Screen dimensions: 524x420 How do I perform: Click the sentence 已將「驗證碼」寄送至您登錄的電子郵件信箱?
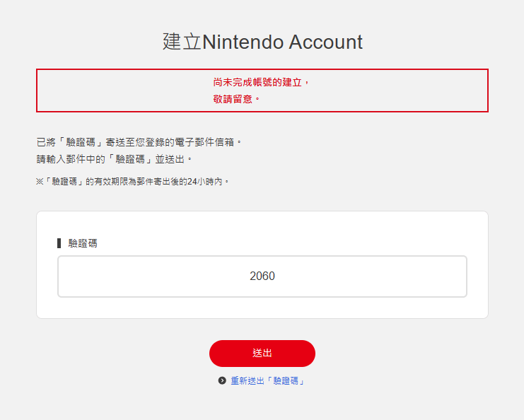(135, 142)
